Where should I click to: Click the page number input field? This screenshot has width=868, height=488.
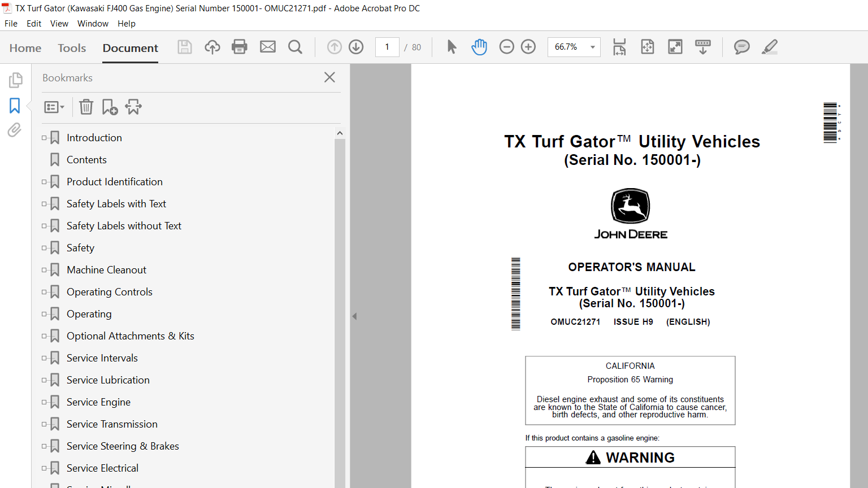coord(387,47)
